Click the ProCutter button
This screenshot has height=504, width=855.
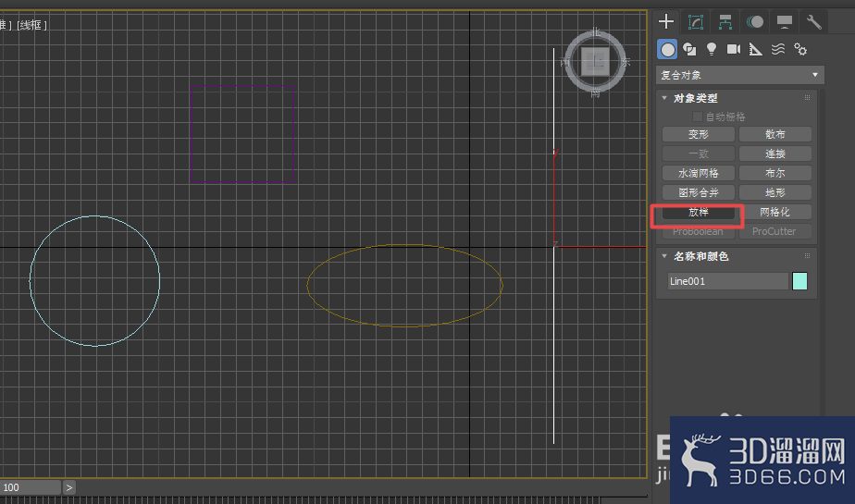[774, 231]
